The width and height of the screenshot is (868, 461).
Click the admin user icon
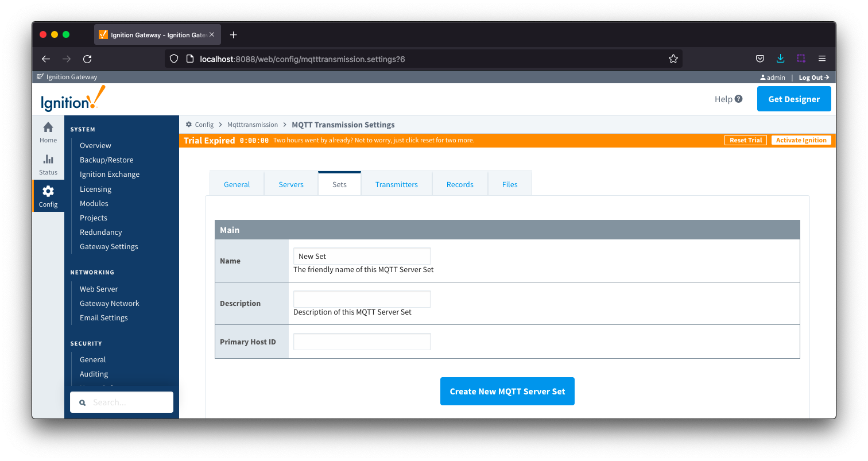(763, 78)
